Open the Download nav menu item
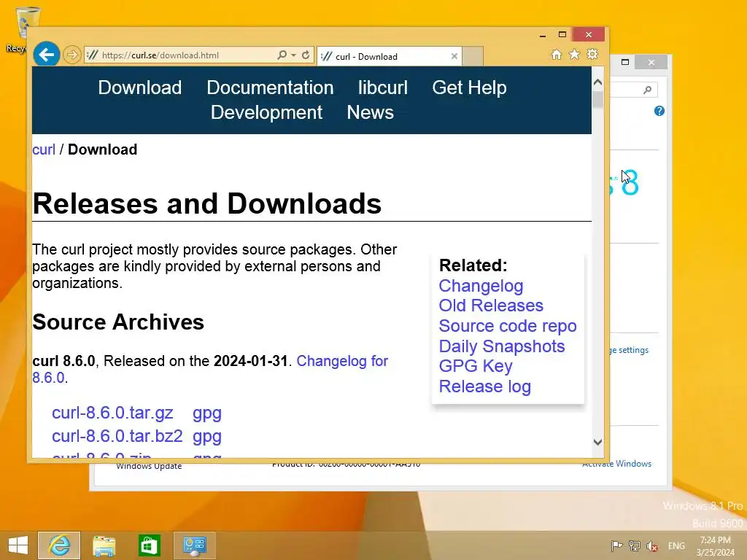This screenshot has width=747, height=560. click(139, 87)
